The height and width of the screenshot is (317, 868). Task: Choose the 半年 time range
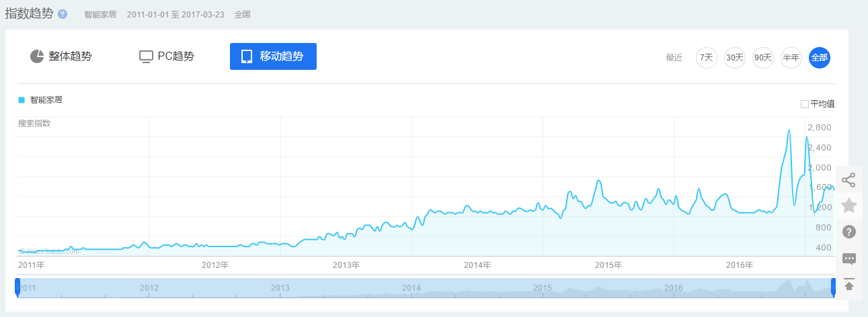coord(791,58)
